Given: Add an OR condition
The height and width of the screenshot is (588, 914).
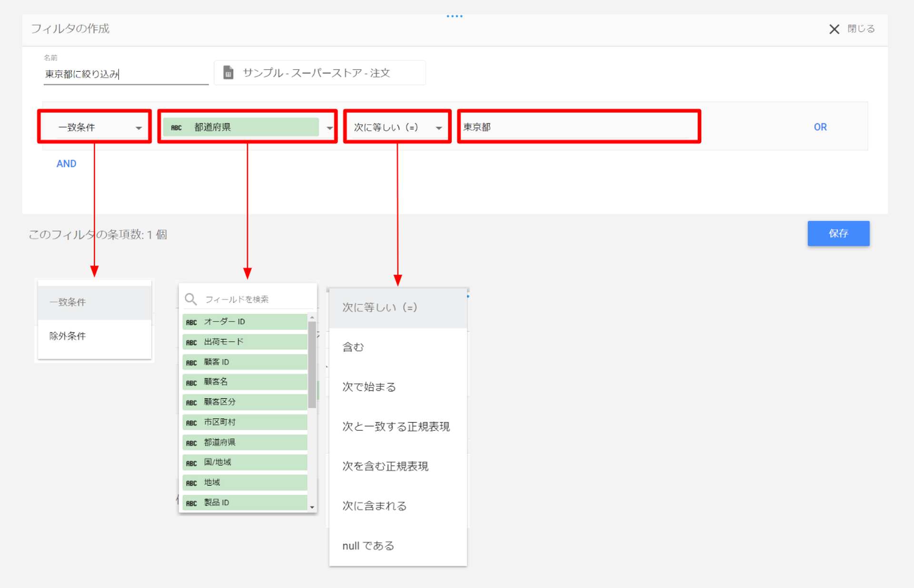Looking at the screenshot, I should (x=820, y=127).
